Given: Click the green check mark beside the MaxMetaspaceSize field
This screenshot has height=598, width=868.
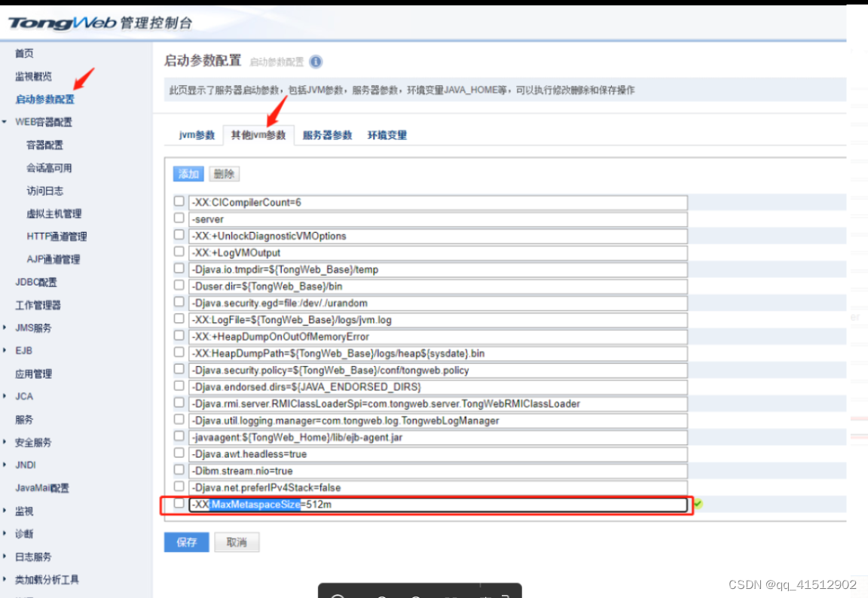Looking at the screenshot, I should point(698,503).
